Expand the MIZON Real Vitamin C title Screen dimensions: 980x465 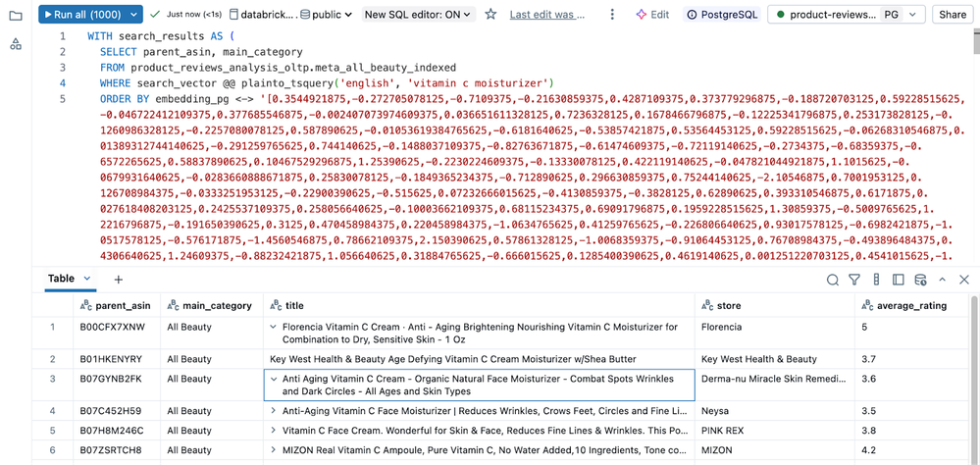point(274,450)
